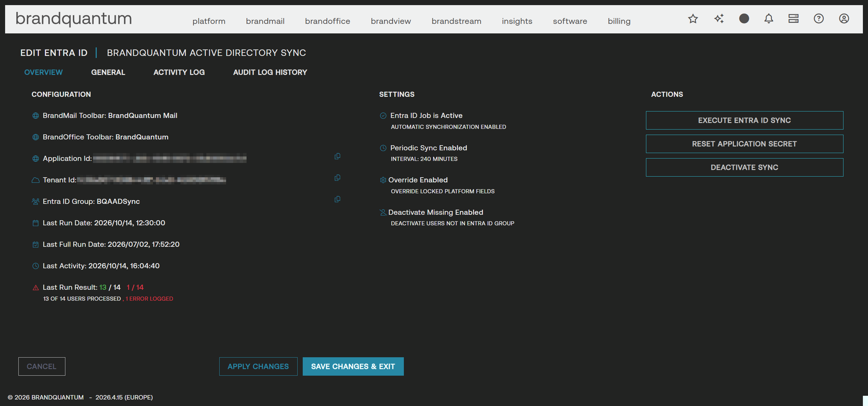
Task: Copy the Entra ID Group name
Action: click(337, 199)
